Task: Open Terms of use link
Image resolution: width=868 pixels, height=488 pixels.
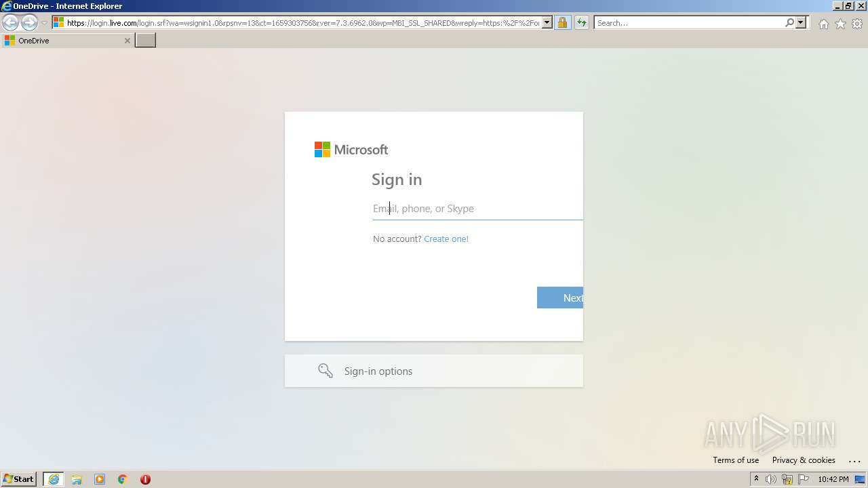Action: point(736,460)
